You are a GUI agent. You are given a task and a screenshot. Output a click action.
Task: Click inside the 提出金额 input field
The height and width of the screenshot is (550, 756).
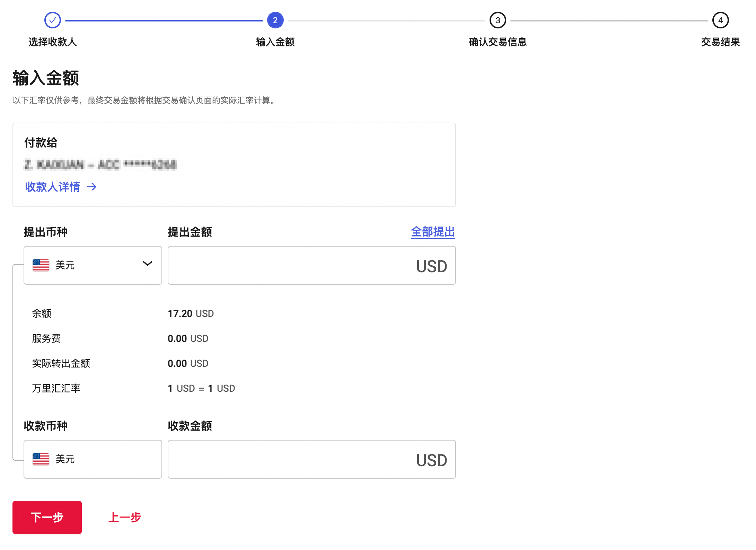tap(295, 265)
